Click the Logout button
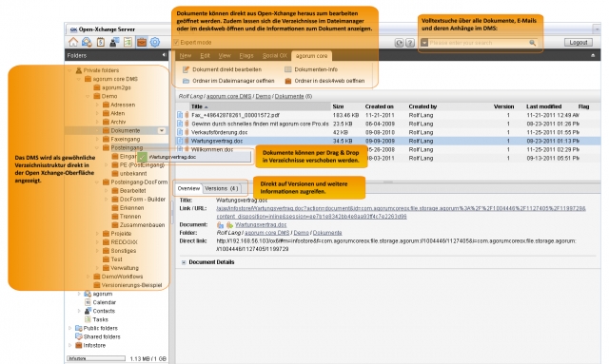 [579, 43]
